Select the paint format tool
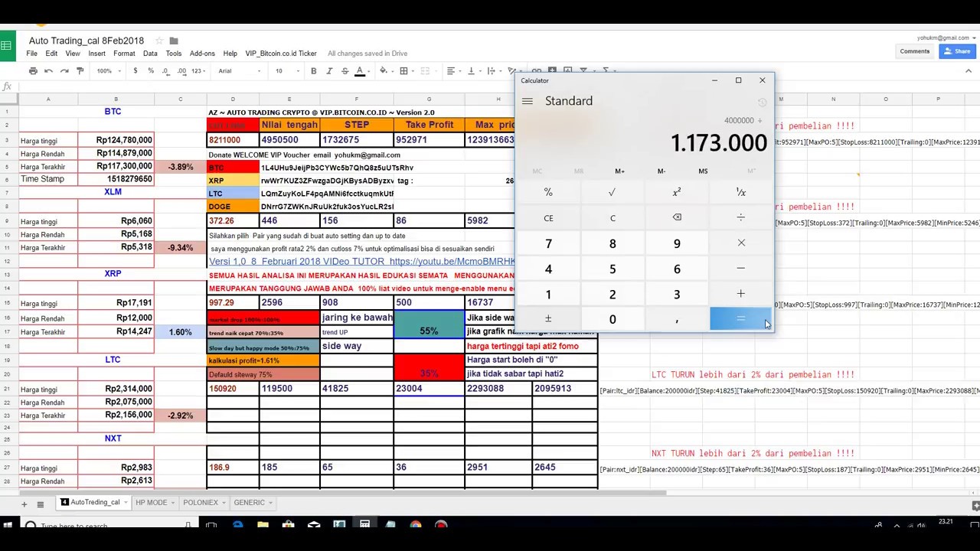Screen dimensions: 980x551 click(x=80, y=71)
